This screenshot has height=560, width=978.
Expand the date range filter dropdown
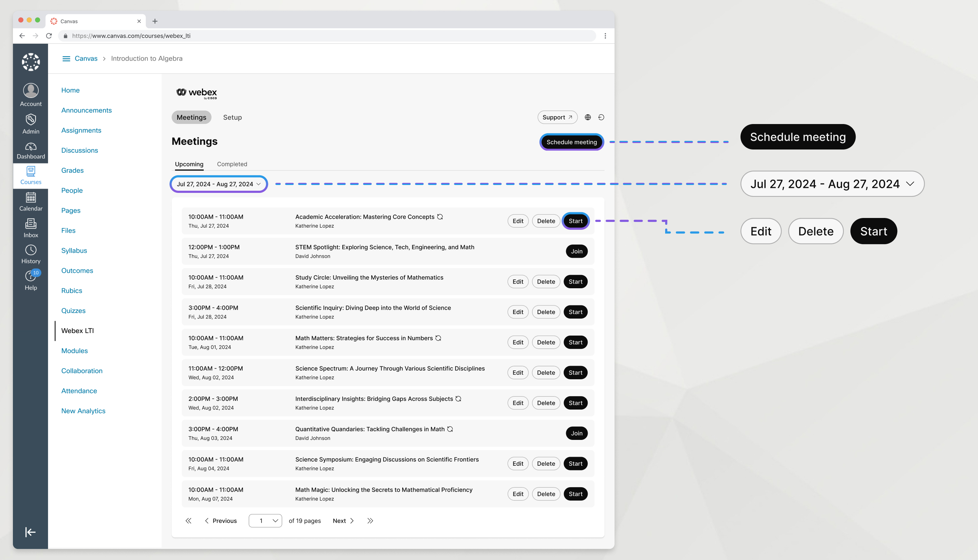click(x=218, y=184)
